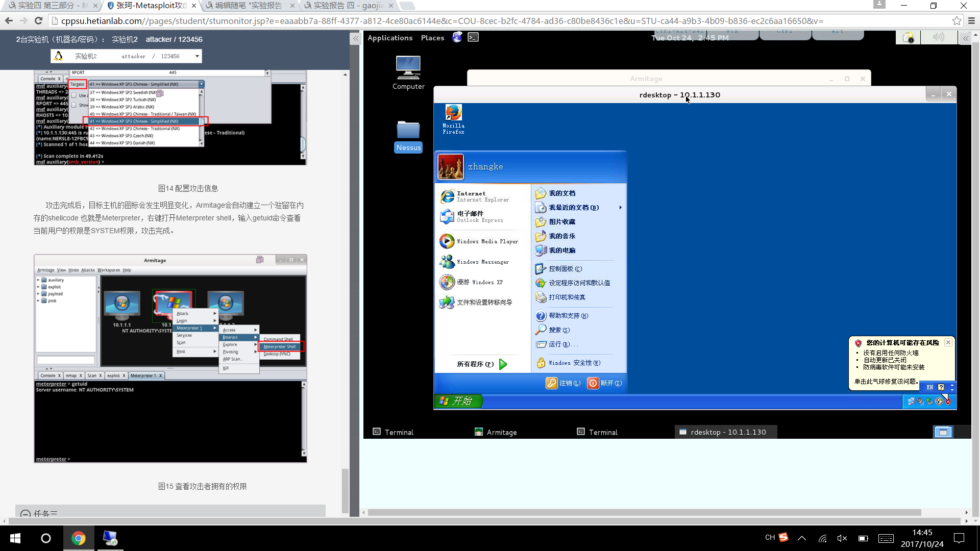Open 我的音乐 folder

click(x=555, y=236)
